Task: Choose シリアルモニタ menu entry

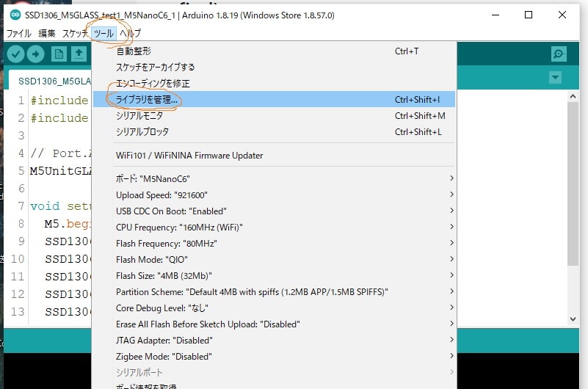Action: pyautogui.click(x=274, y=116)
